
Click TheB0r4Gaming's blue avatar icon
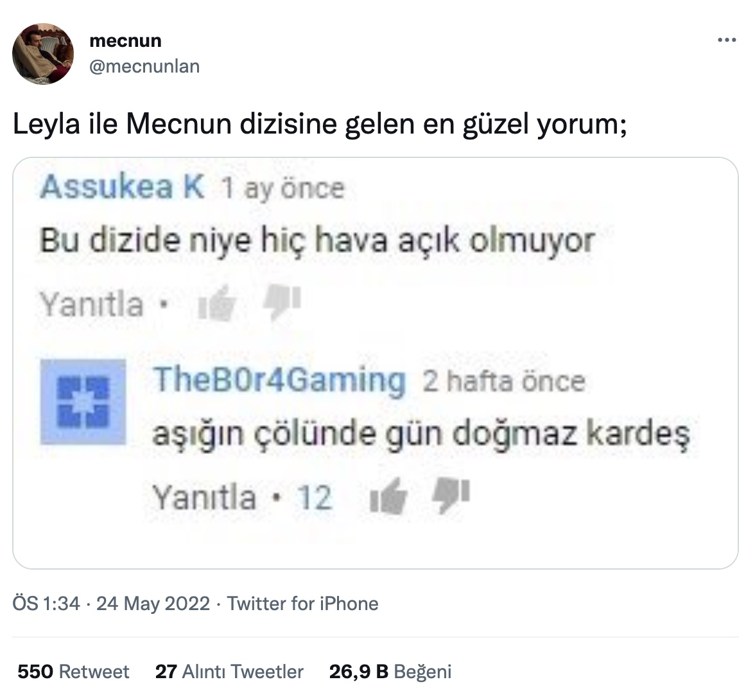(83, 402)
